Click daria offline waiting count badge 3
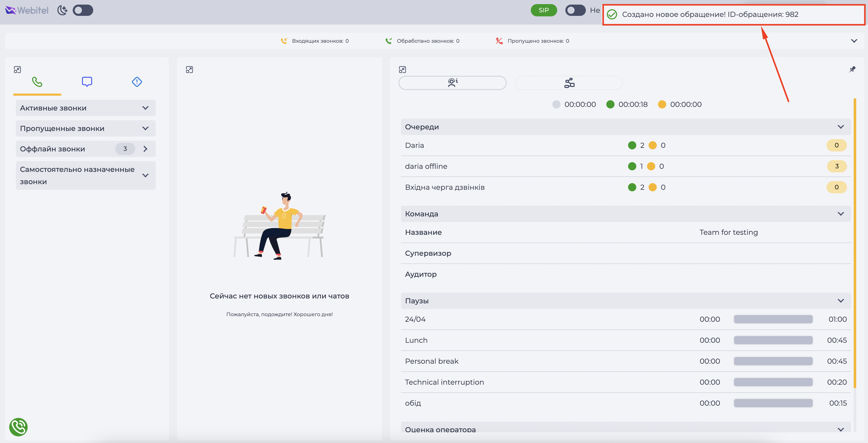868x443 pixels. coord(837,166)
